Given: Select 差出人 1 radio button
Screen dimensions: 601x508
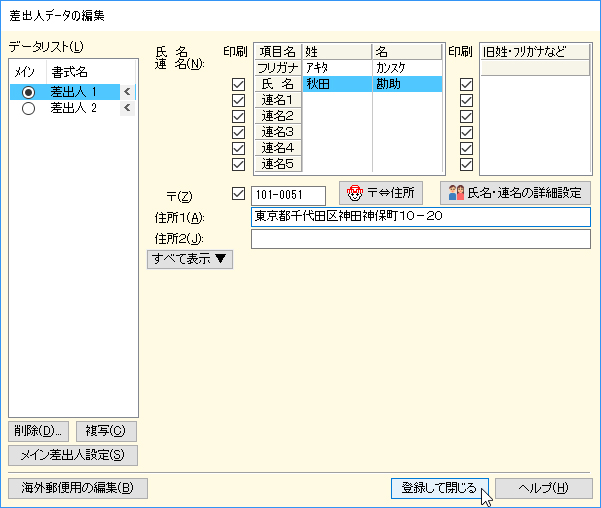Looking at the screenshot, I should [28, 92].
